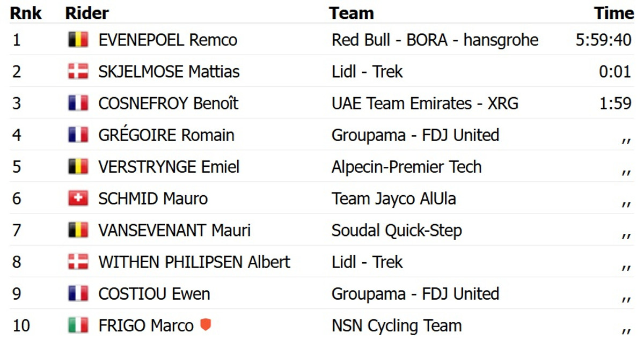
Task: Open NSN Cycling Team page
Action: (x=396, y=326)
